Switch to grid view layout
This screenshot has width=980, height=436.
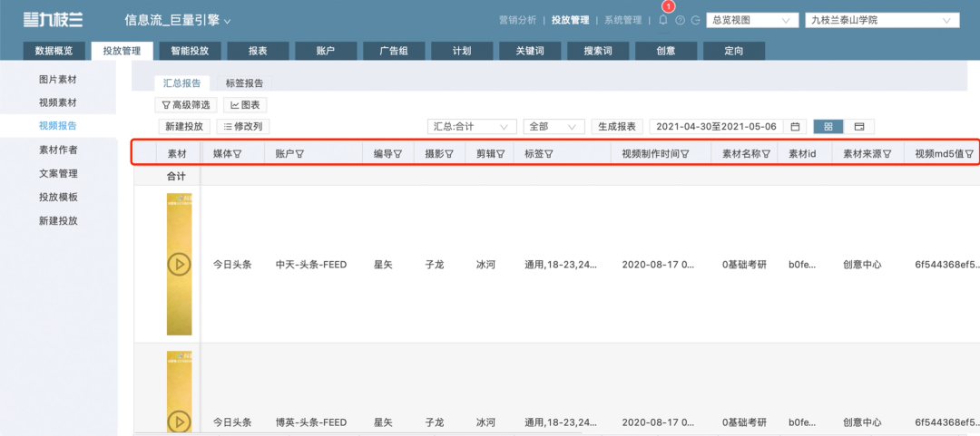tap(828, 127)
